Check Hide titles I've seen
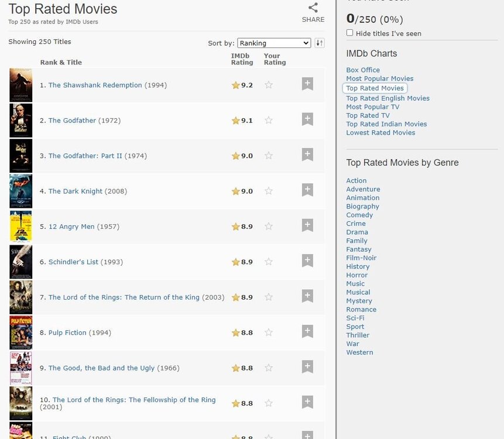This screenshot has height=439, width=504. pos(350,33)
